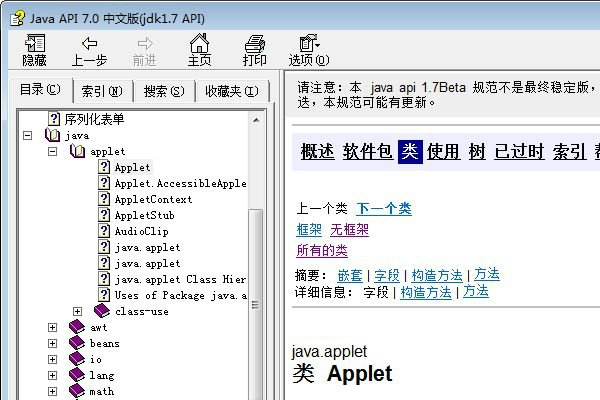Image resolution: width=600 pixels, height=400 pixels.
Task: Jump to 构造方法 in the 摘要 row
Action: 437,275
